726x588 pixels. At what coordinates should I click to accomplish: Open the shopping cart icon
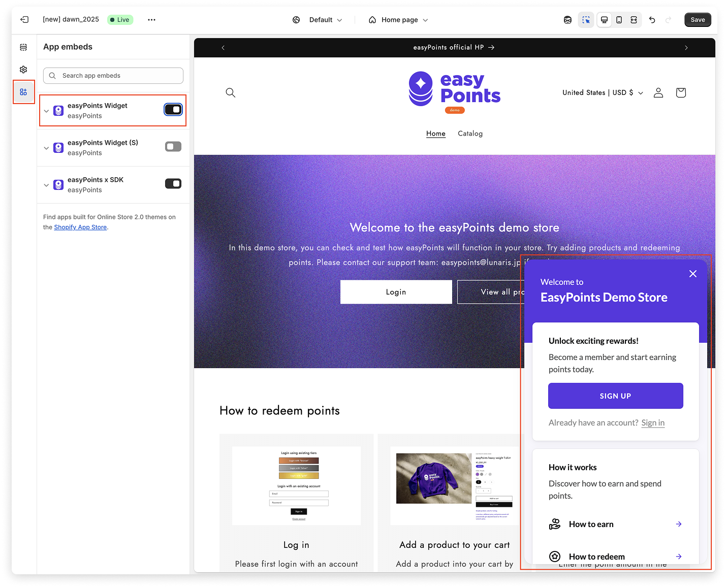[x=681, y=92]
